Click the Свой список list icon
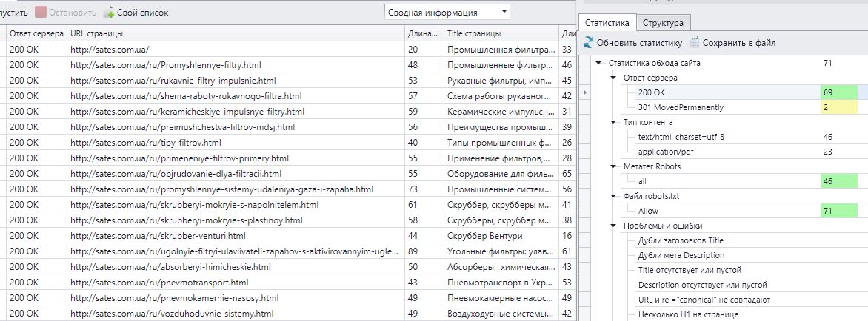 point(109,13)
